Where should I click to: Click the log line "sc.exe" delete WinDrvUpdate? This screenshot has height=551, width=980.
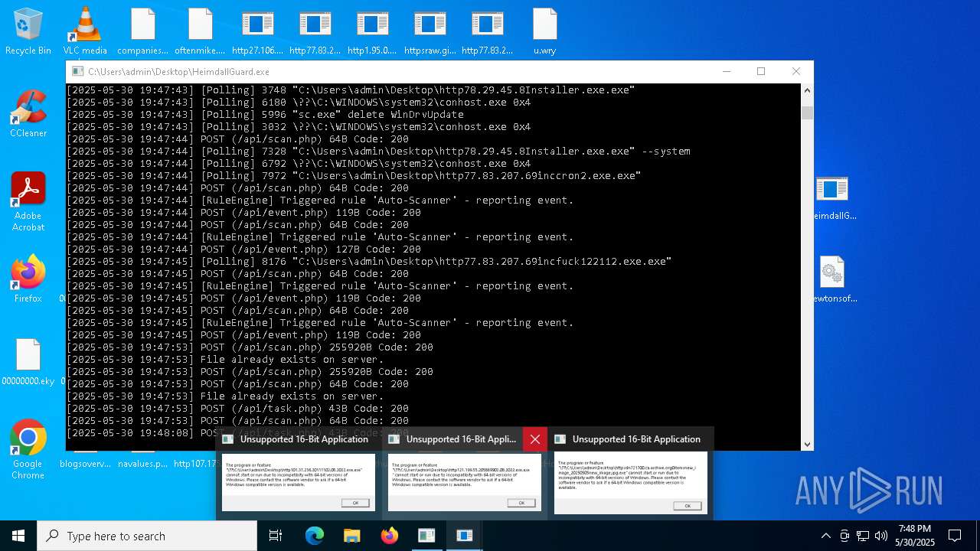(265, 115)
